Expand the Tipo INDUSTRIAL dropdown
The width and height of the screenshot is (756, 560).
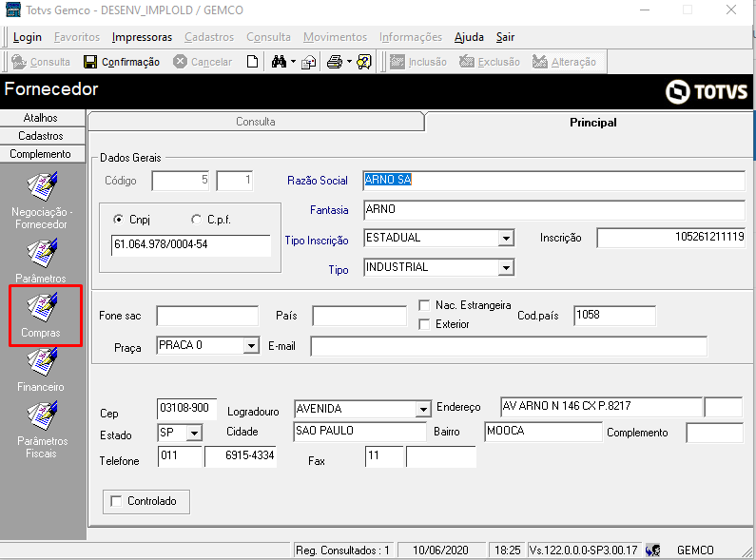tap(506, 267)
